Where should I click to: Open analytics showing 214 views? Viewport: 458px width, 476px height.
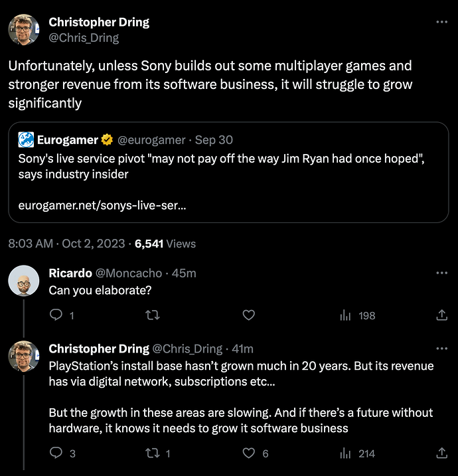tap(358, 453)
